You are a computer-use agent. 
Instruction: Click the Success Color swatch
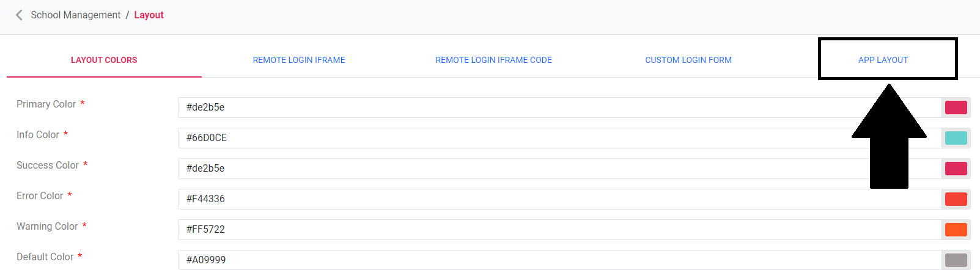point(956,169)
